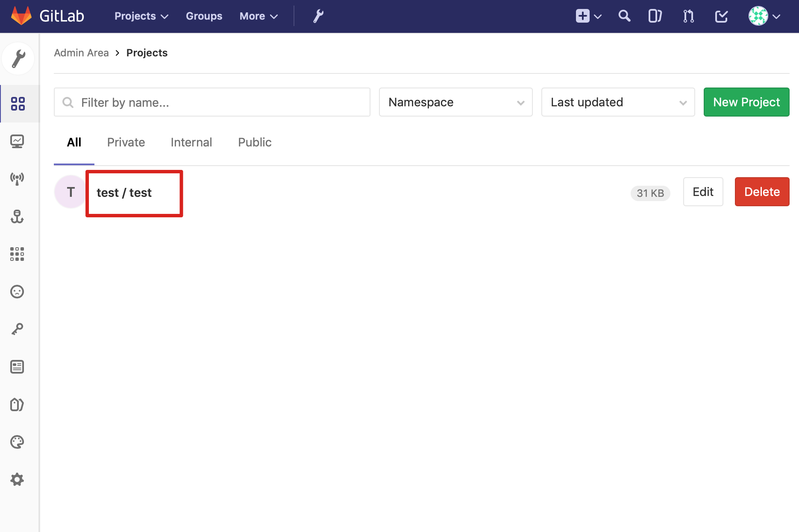Viewport: 799px width, 532px height.
Task: Open the Namespace filter dropdown
Action: (x=455, y=102)
